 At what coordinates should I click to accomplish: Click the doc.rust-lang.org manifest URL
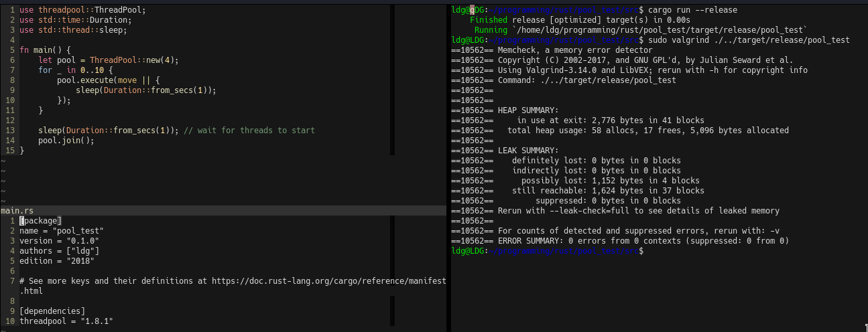point(329,281)
